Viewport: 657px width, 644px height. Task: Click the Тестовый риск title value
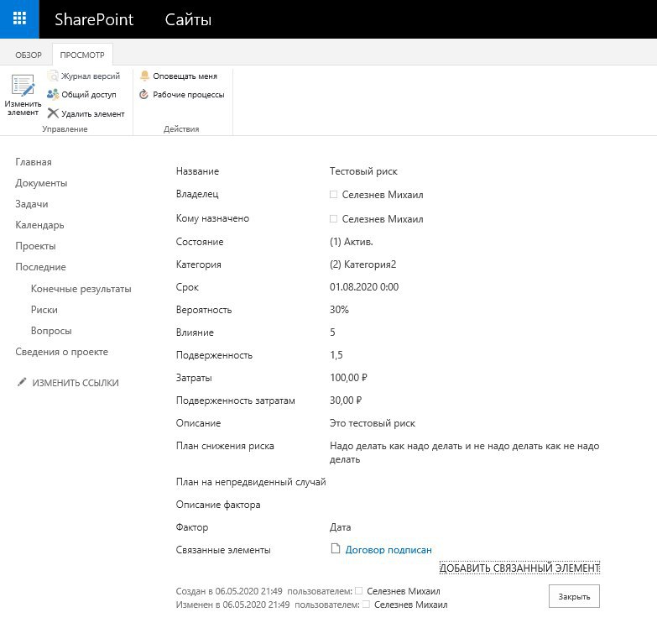click(x=363, y=171)
